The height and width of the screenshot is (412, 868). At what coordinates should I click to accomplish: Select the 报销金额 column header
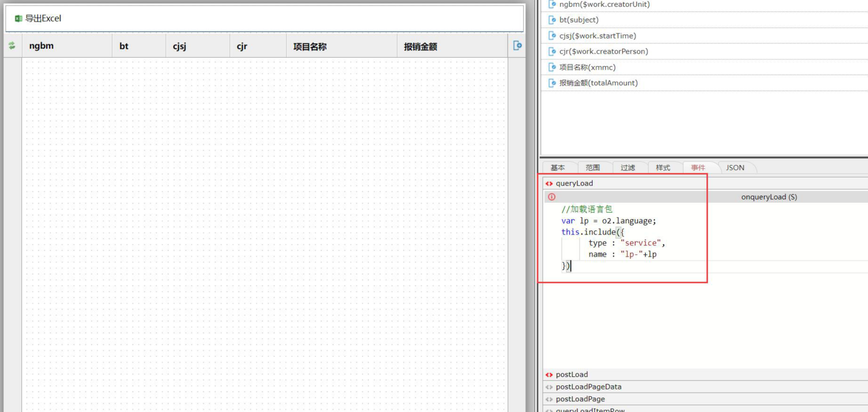[452, 46]
